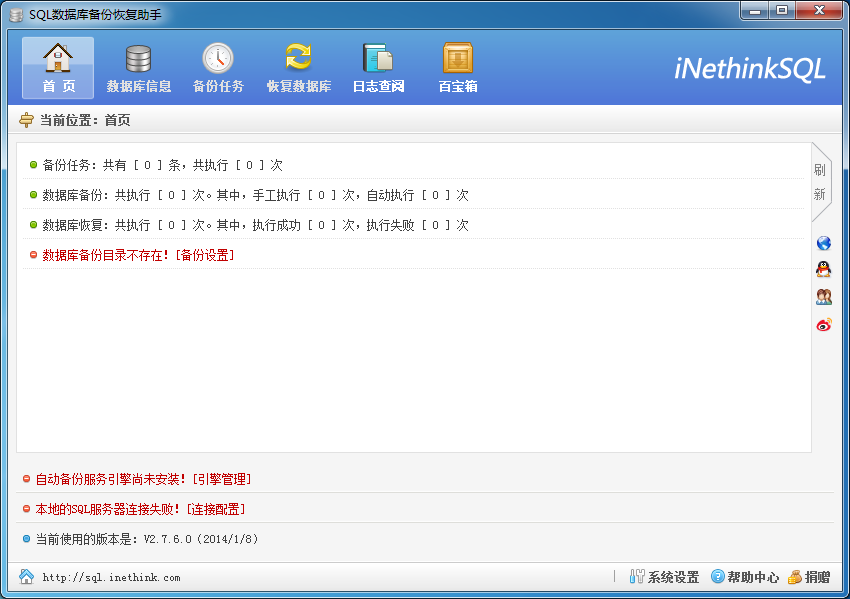The width and height of the screenshot is (850, 599).
Task: Click the blue globe website icon
Action: point(824,243)
